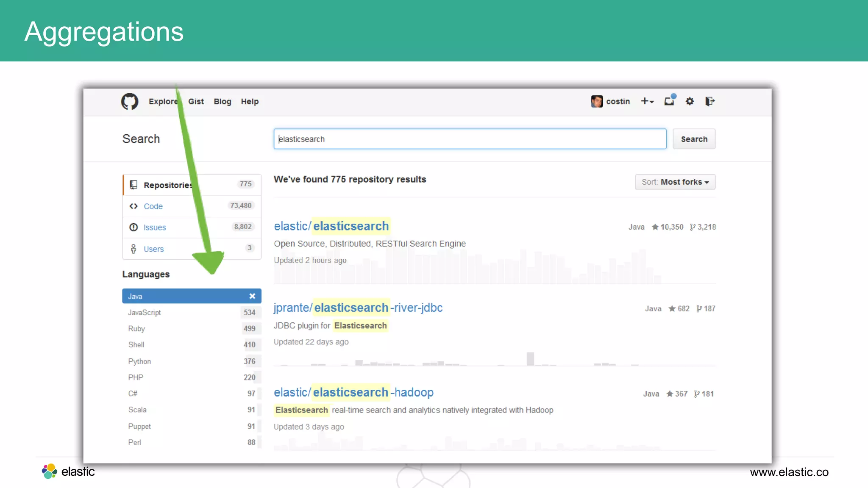The image size is (868, 488).
Task: Click the www.elastic.co footer text
Action: point(789,472)
